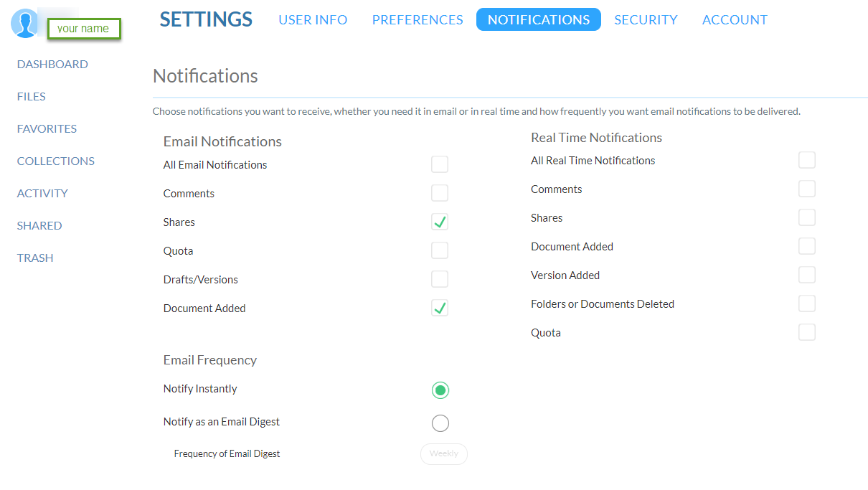Open the Security settings tab
868x490 pixels.
tap(646, 20)
